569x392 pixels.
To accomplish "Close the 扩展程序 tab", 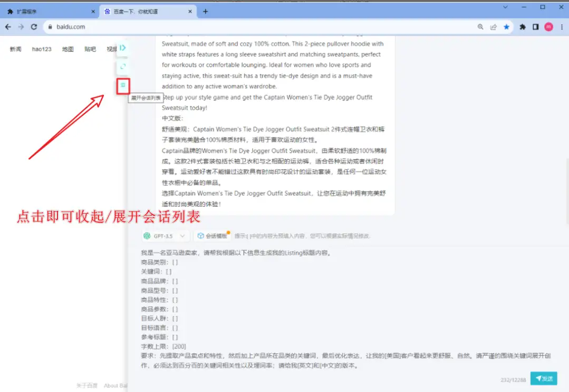I will tap(93, 12).
